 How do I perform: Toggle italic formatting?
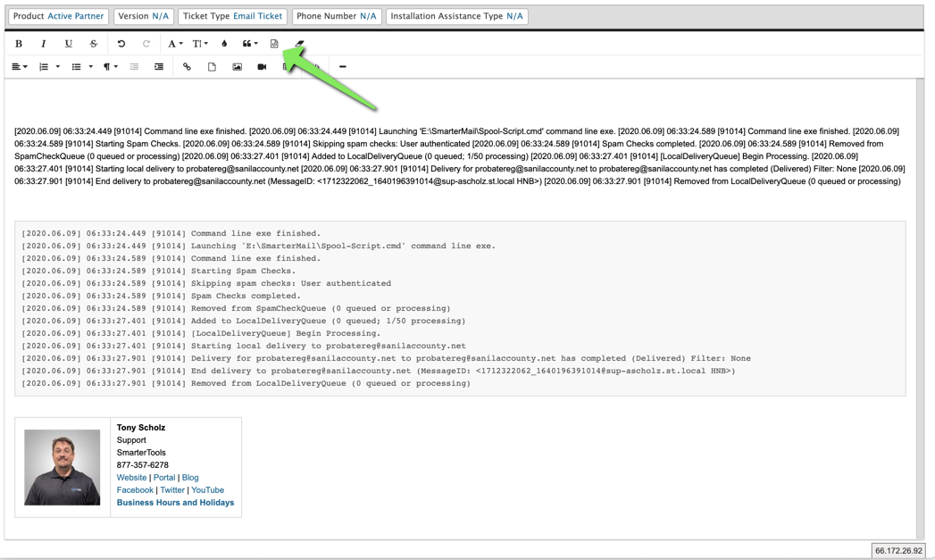click(x=43, y=44)
